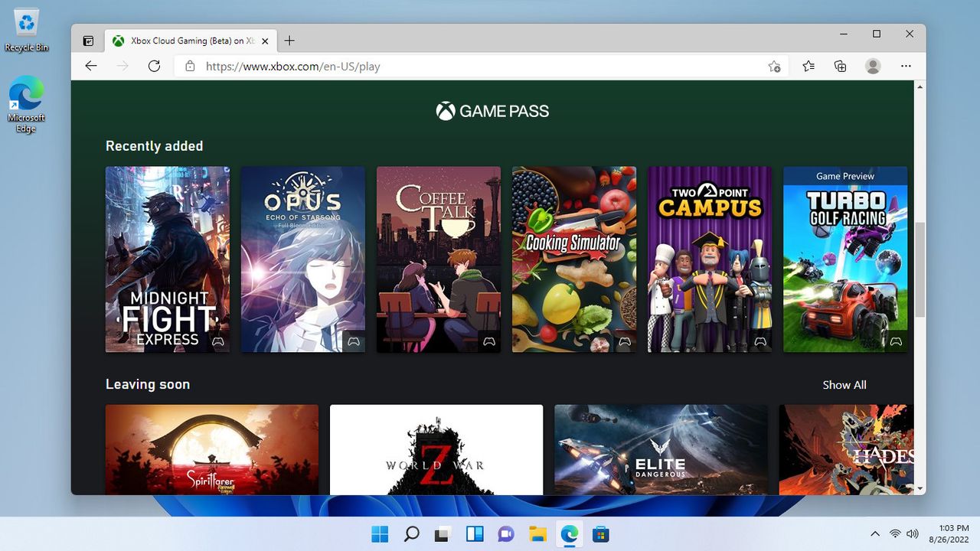Open the Collections icon in the toolbar
The width and height of the screenshot is (980, 551).
coord(840,67)
